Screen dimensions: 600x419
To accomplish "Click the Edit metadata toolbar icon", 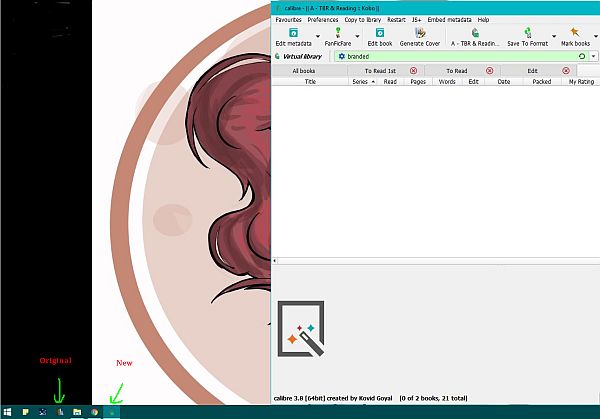I will tap(293, 33).
